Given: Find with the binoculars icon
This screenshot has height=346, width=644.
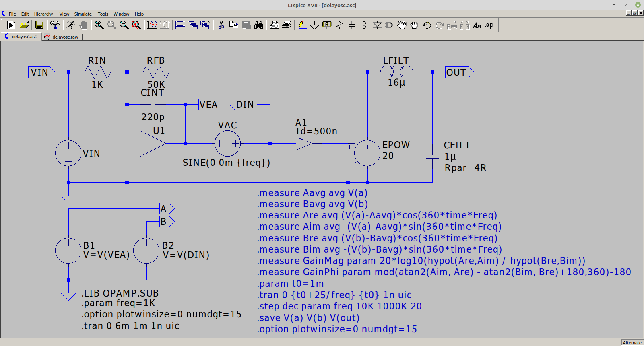Looking at the screenshot, I should coord(259,25).
